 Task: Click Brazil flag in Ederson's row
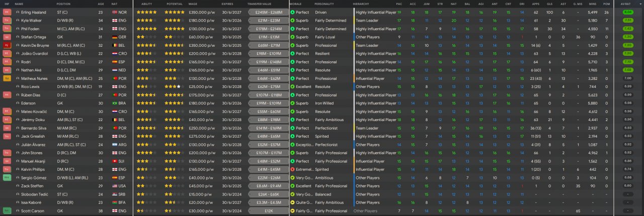pyautogui.click(x=115, y=103)
